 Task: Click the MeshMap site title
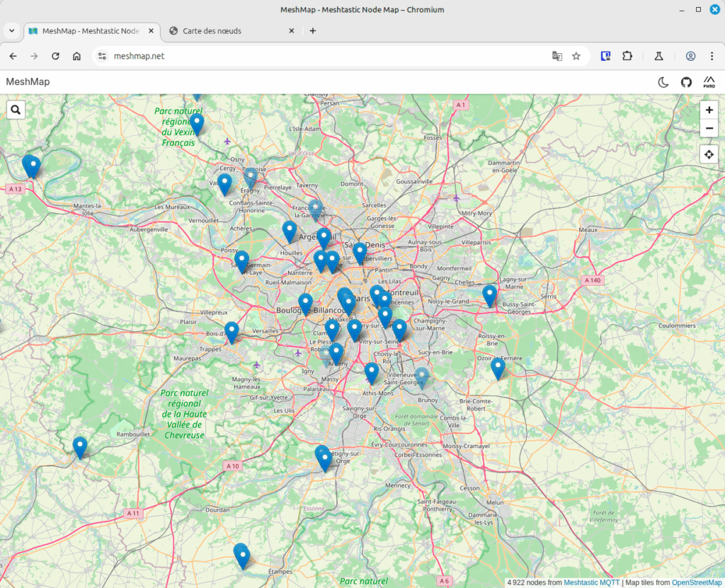click(28, 82)
